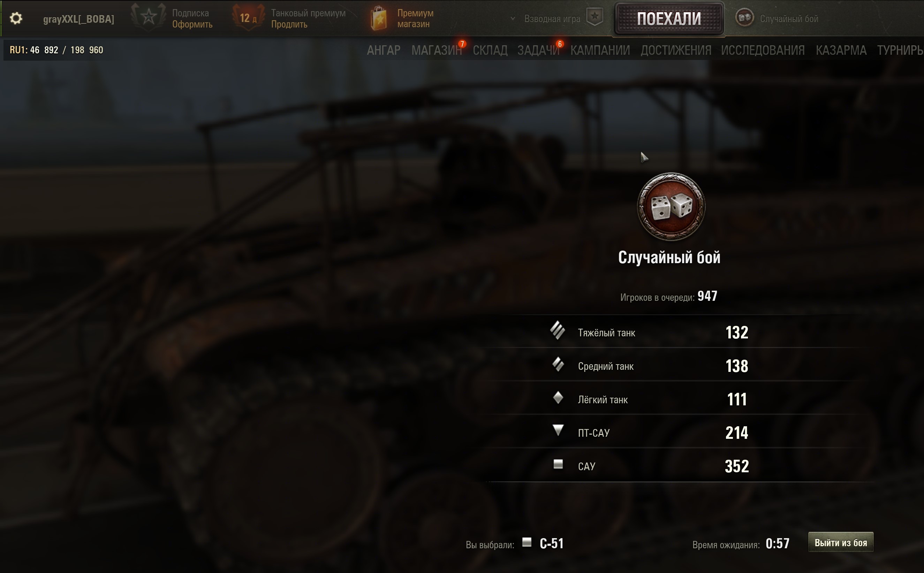
Task: Click the tank premium 12-day badge
Action: [x=248, y=17]
